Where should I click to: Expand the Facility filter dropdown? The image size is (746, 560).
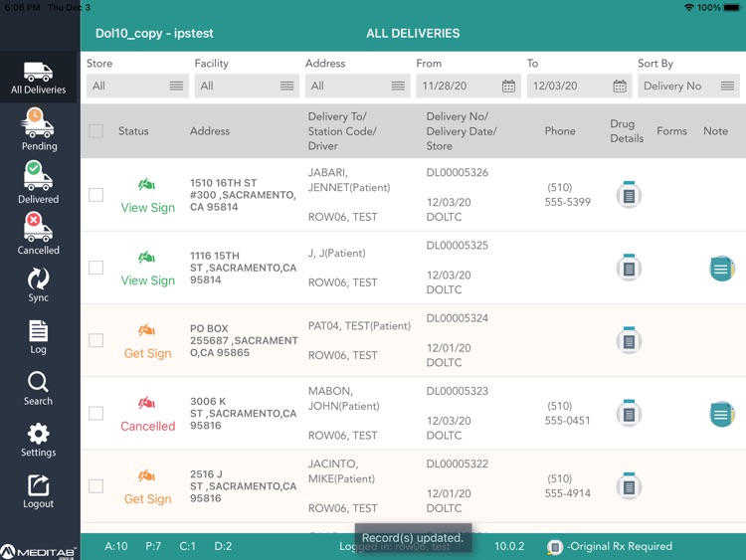pyautogui.click(x=247, y=86)
